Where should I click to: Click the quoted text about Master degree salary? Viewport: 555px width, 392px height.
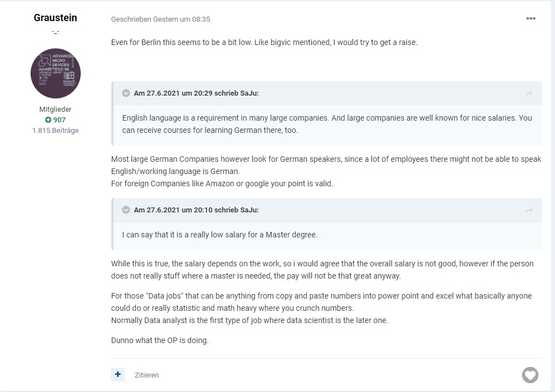[x=220, y=235]
